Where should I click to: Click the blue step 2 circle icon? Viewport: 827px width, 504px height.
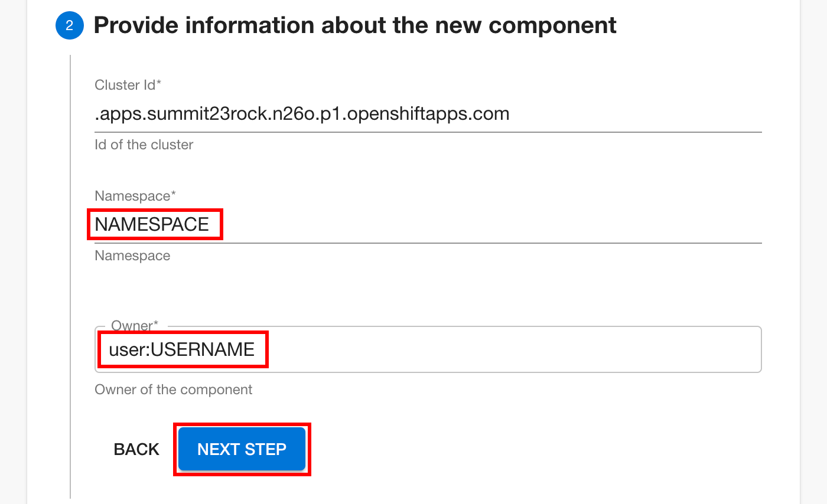click(70, 25)
